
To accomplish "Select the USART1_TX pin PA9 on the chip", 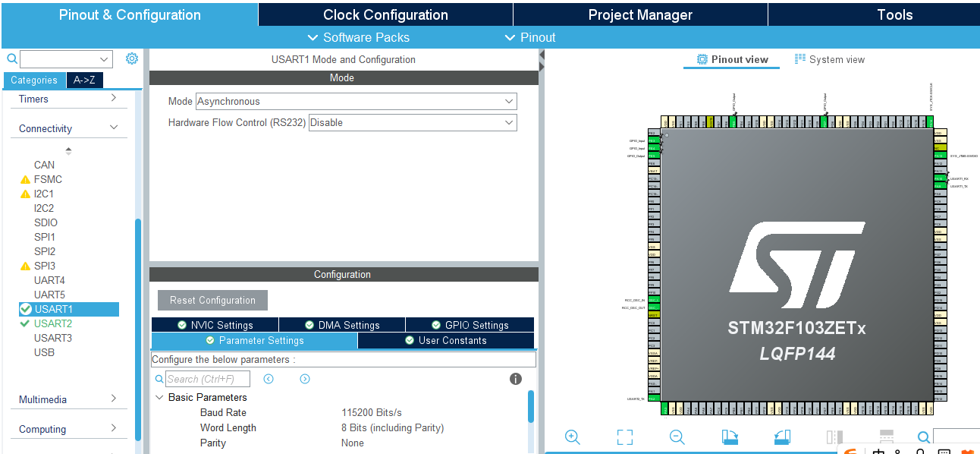I will pyautogui.click(x=939, y=186).
